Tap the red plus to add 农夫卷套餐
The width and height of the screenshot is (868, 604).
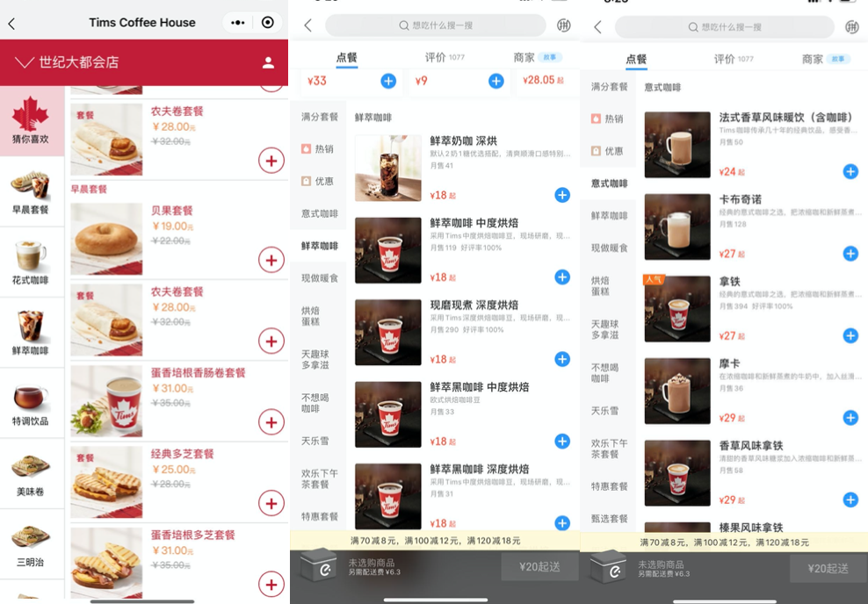(x=271, y=161)
